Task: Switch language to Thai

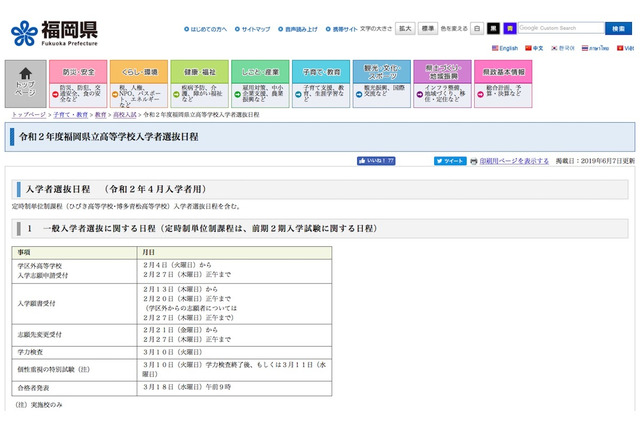Action: point(595,48)
